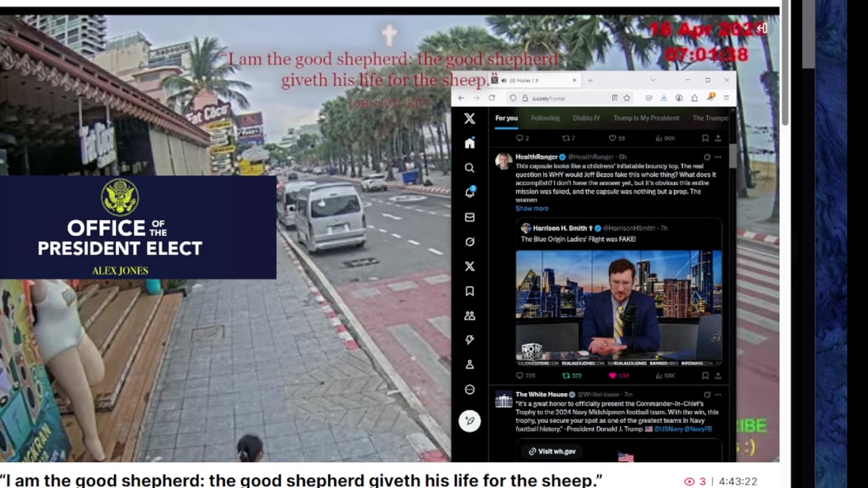Click HealthRanger avatar picture
The height and width of the screenshot is (488, 868).
[x=503, y=161]
